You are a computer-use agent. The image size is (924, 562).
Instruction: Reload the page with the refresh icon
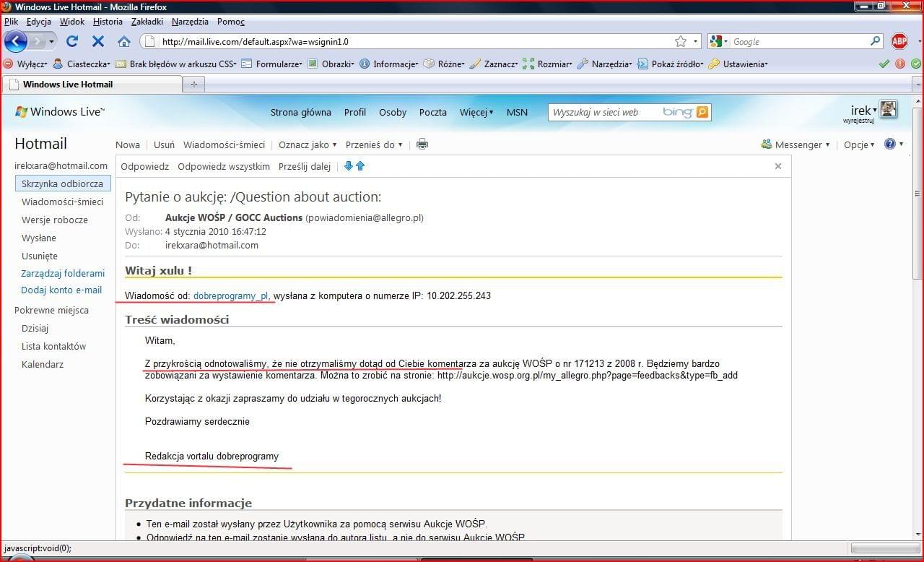point(72,42)
